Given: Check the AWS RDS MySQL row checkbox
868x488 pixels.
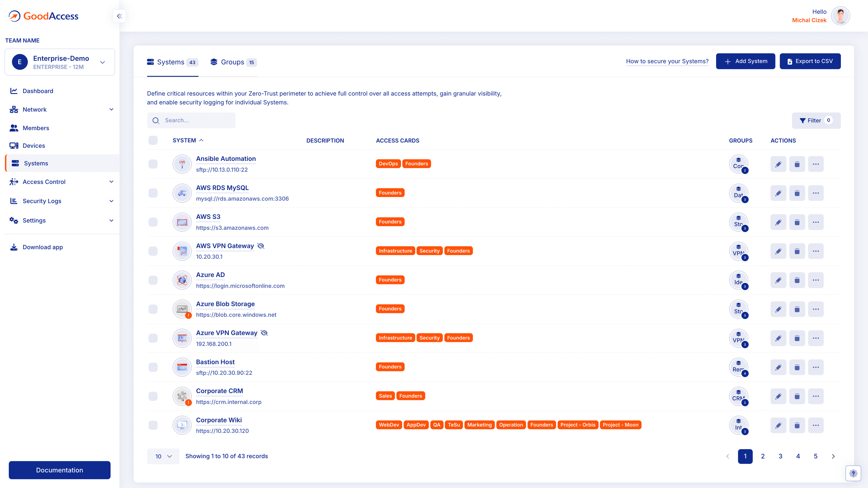Looking at the screenshot, I should click(x=153, y=193).
